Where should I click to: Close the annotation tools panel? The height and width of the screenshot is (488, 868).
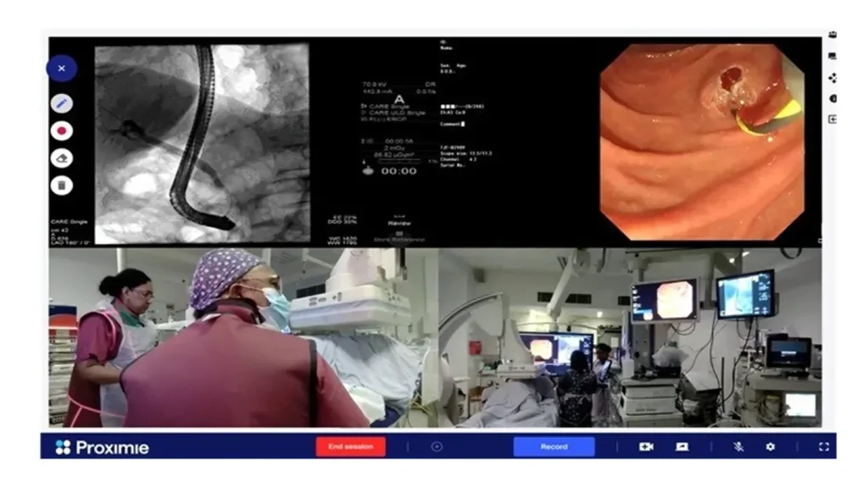pyautogui.click(x=61, y=68)
